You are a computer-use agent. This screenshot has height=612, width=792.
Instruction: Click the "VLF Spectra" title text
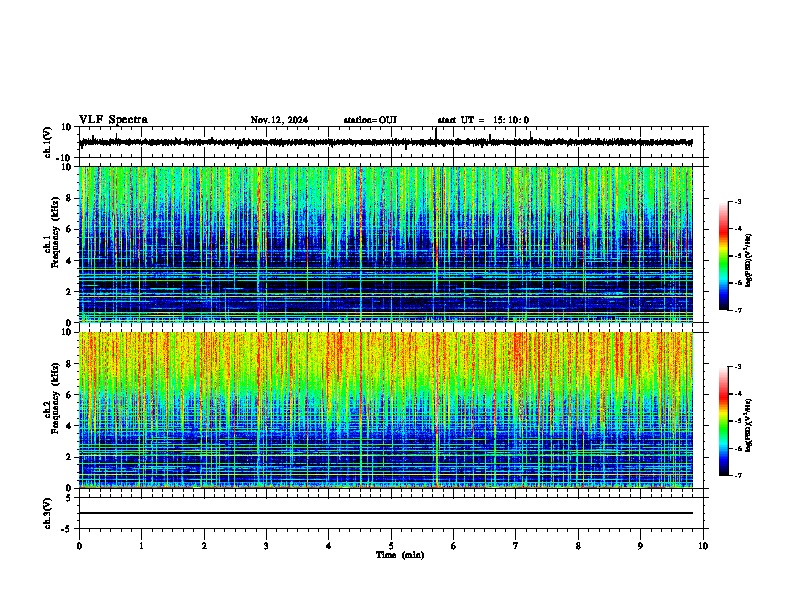(x=114, y=120)
